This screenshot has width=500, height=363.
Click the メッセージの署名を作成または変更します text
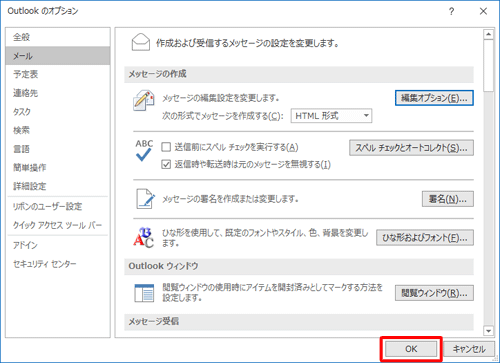click(230, 199)
